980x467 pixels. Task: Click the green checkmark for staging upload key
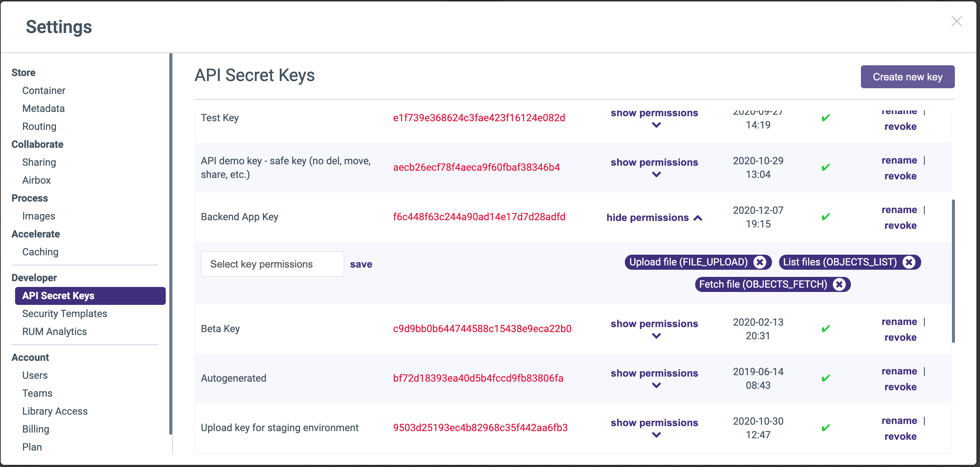click(x=825, y=428)
